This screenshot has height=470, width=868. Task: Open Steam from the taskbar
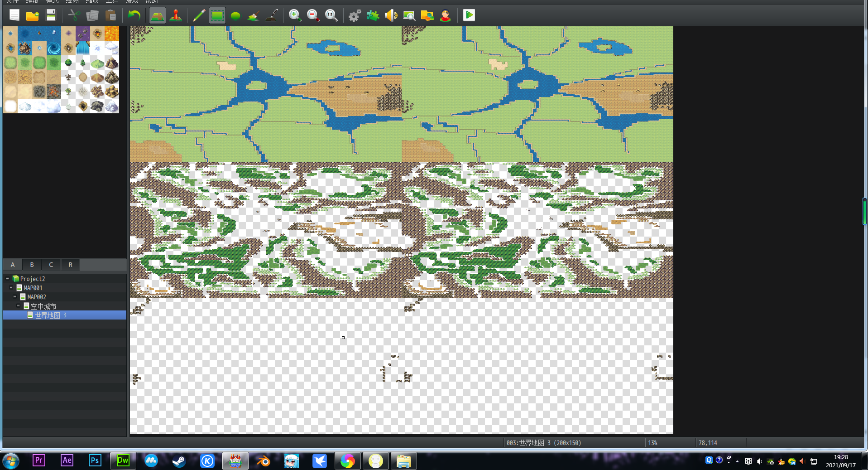(x=179, y=461)
